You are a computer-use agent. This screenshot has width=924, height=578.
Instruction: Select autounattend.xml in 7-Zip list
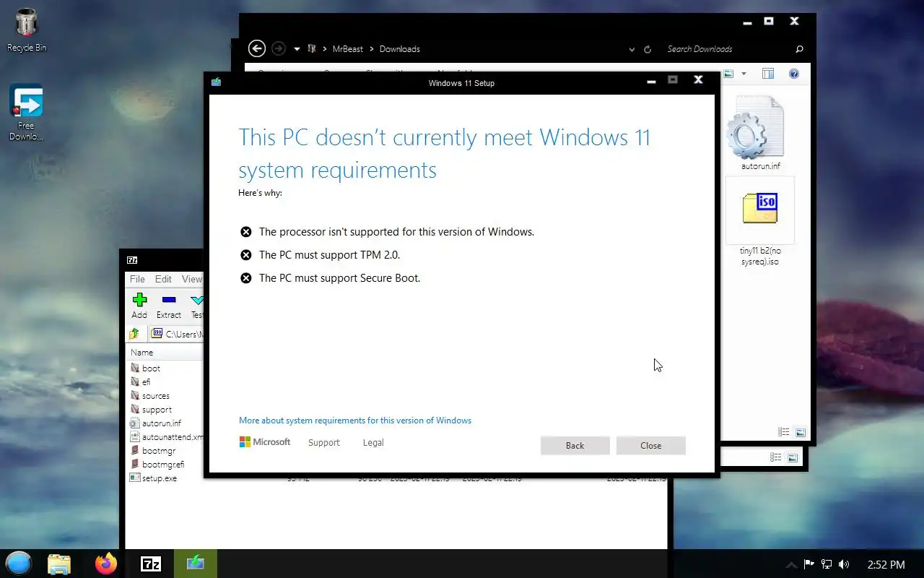click(x=166, y=437)
